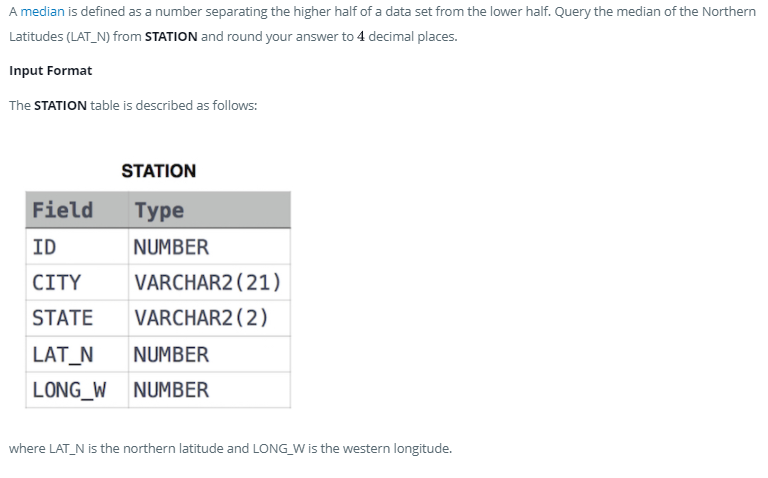The width and height of the screenshot is (768, 478).
Task: Click the sentence explaining LAT_N and LONG_W
Action: click(230, 448)
